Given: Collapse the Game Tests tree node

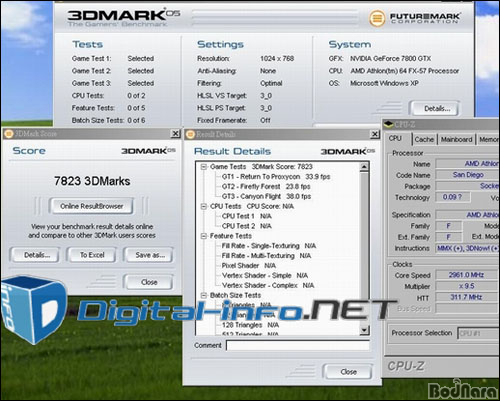Looking at the screenshot, I should pyautogui.click(x=203, y=167).
